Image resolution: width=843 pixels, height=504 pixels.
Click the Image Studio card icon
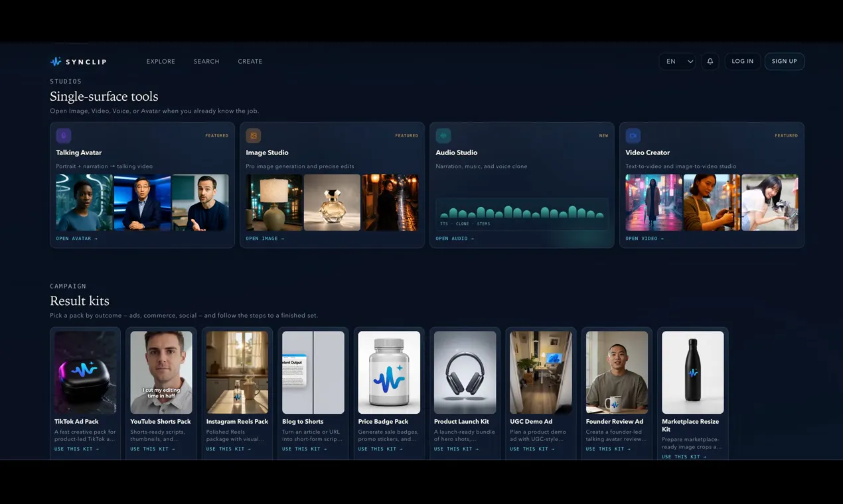(x=254, y=135)
